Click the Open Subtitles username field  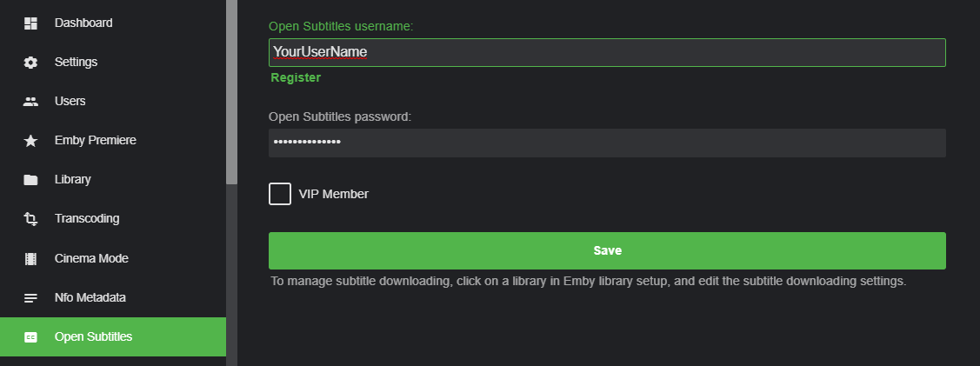tap(607, 53)
